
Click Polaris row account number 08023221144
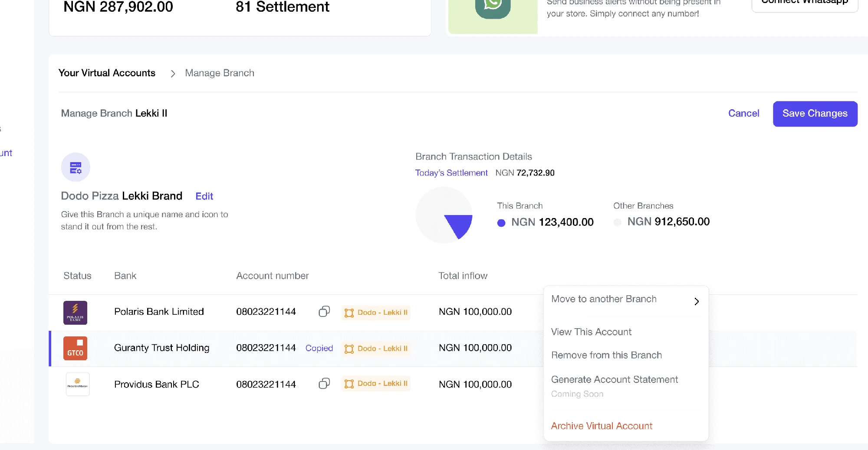[x=266, y=312]
